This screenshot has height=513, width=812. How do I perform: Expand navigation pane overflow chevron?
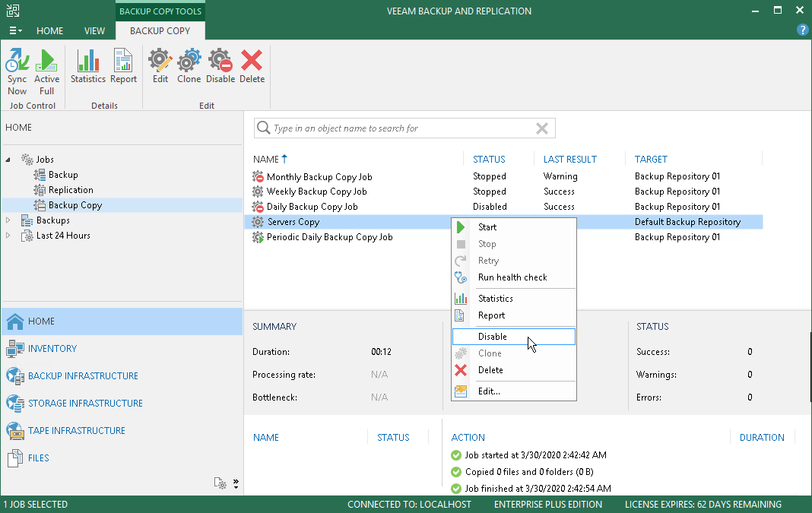click(x=236, y=483)
